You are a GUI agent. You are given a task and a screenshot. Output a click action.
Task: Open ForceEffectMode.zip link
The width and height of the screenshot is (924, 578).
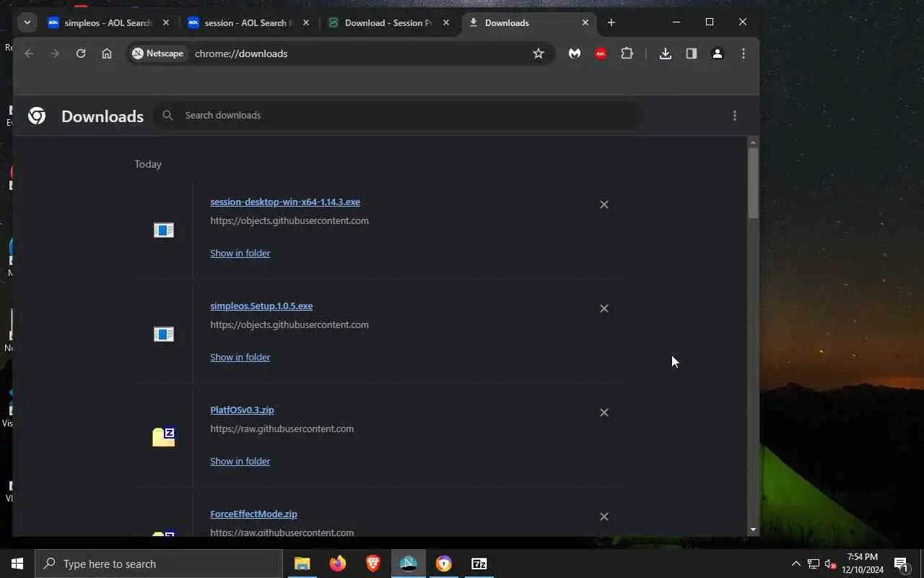tap(253, 514)
